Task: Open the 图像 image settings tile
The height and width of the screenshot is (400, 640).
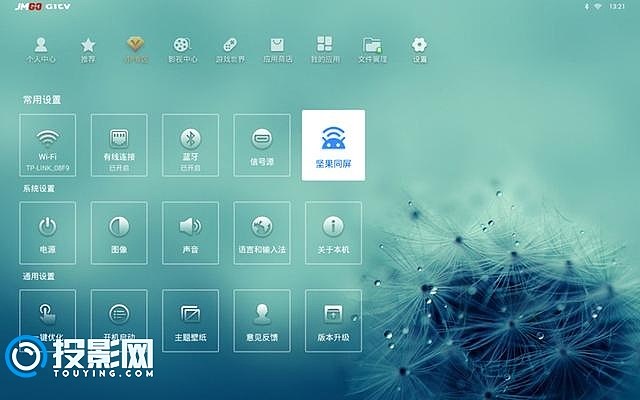Action: click(119, 232)
